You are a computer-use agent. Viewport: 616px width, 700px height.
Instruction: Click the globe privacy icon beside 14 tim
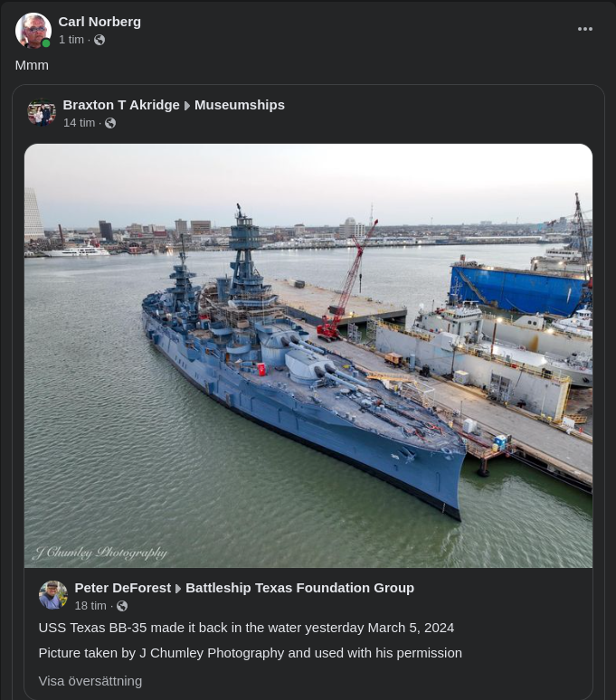point(110,123)
